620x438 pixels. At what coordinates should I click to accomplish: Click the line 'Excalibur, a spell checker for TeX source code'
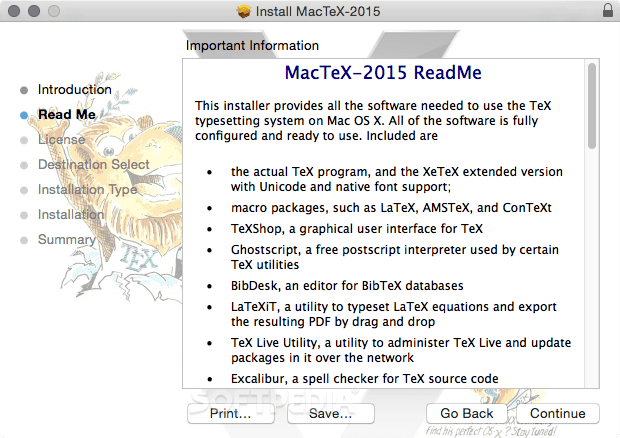[x=365, y=378]
